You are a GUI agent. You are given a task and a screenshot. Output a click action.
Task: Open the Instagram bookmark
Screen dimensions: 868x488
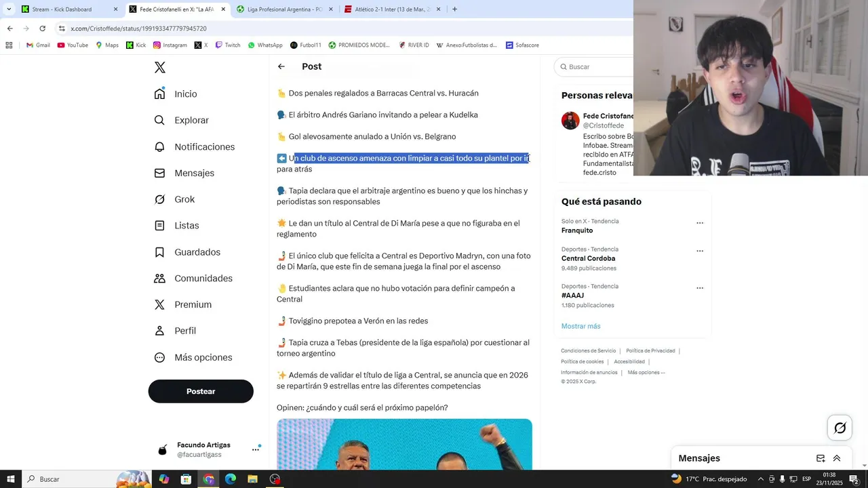coord(170,45)
